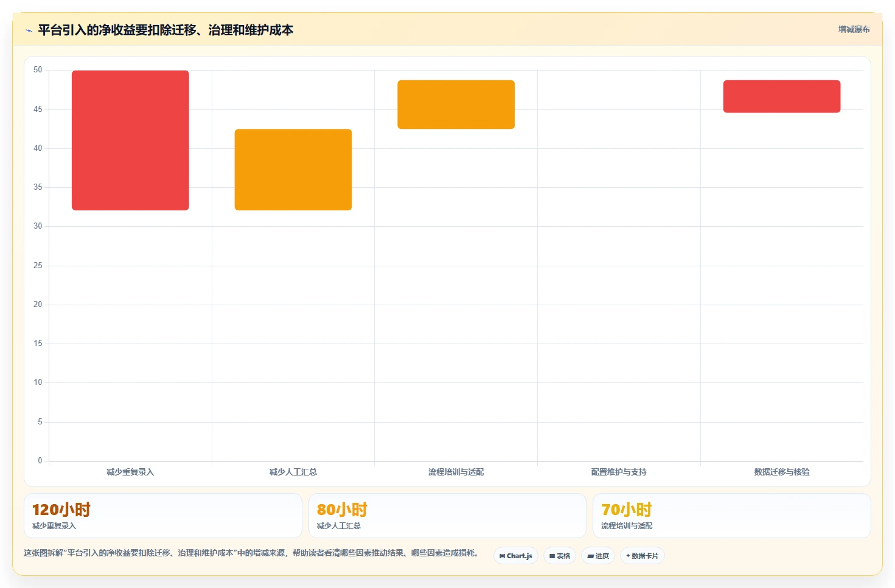Click the 70小时 data card
The width and height of the screenshot is (895, 588).
coord(732,516)
